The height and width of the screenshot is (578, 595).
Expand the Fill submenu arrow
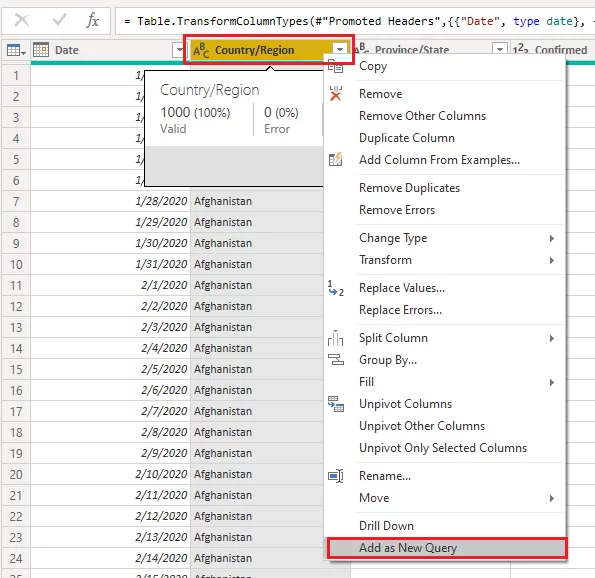552,382
